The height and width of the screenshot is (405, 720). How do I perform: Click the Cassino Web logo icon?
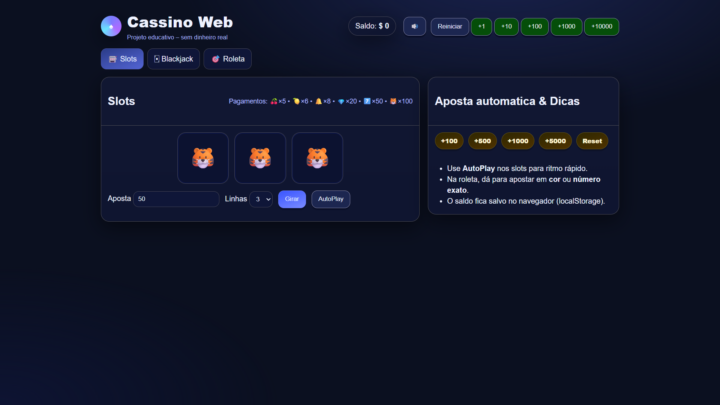click(111, 26)
